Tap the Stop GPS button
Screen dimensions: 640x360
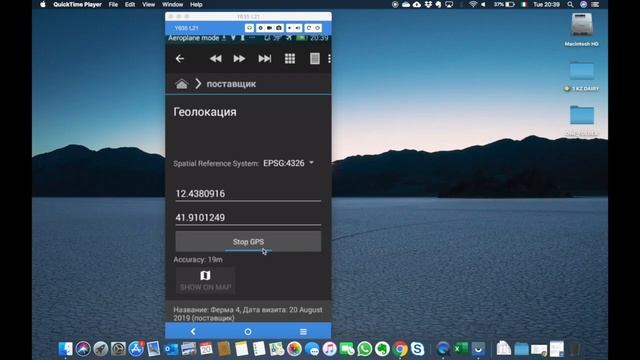click(x=248, y=242)
